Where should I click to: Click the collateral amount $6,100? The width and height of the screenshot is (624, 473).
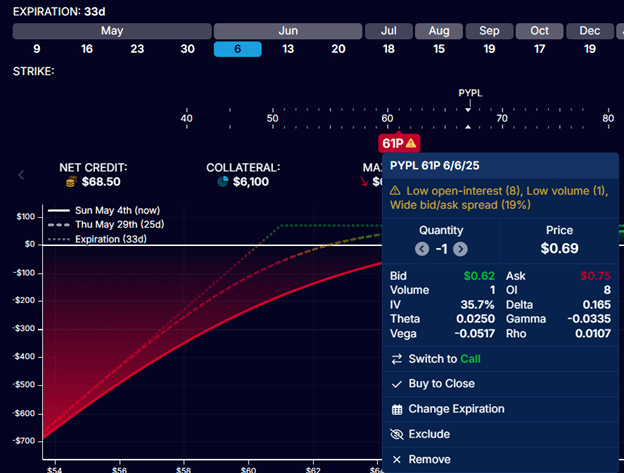pyautogui.click(x=251, y=182)
